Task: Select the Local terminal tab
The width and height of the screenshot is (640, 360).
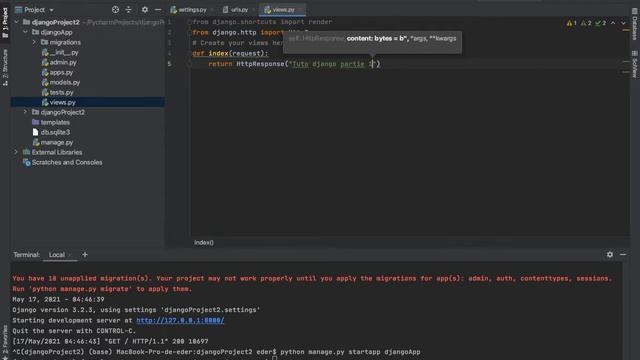Action: pos(57,255)
